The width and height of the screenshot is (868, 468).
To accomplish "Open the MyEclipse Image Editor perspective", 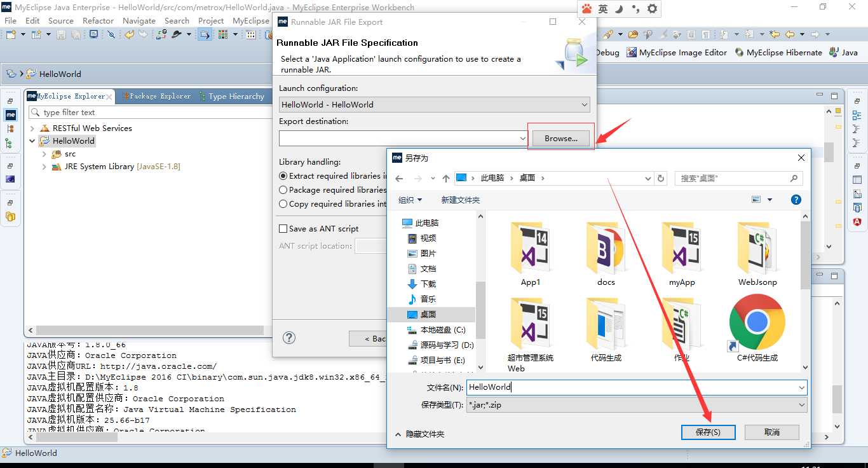I will tap(677, 53).
